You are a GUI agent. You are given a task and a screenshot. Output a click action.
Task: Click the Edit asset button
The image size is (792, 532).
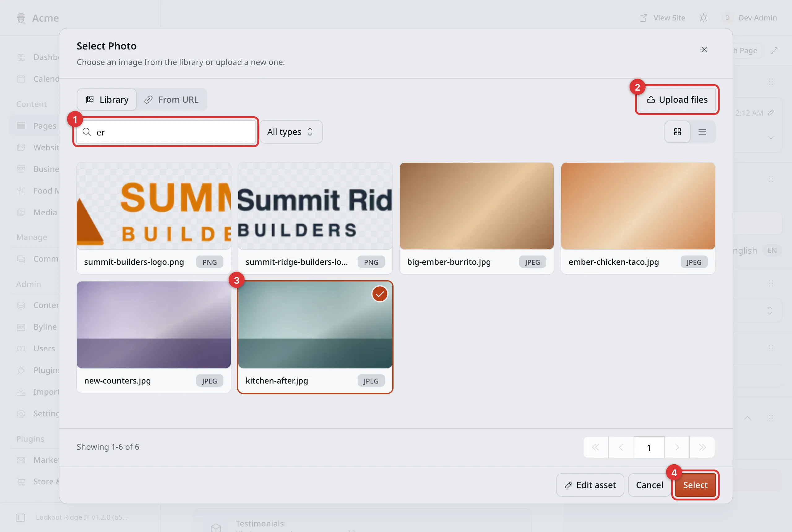(x=590, y=485)
